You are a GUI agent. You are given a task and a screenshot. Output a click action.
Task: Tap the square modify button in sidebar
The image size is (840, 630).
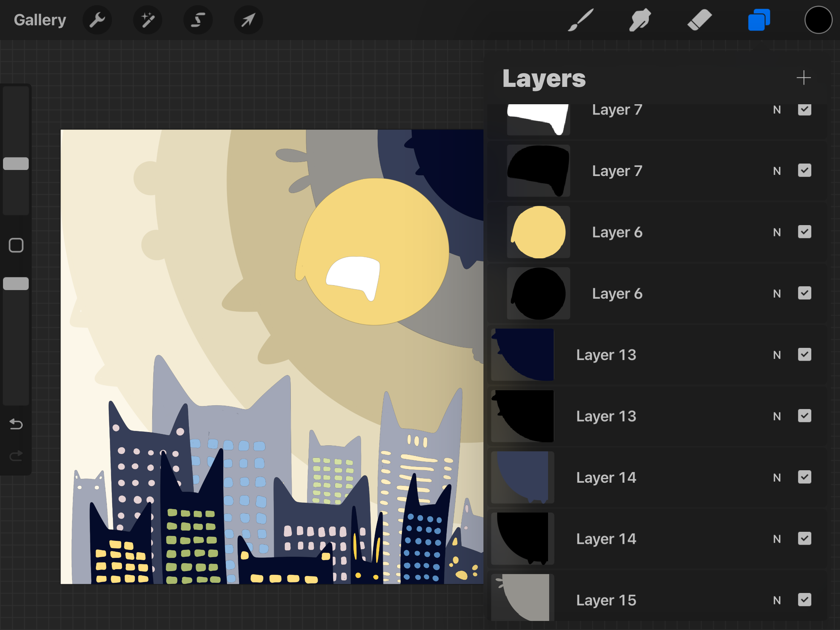[16, 246]
